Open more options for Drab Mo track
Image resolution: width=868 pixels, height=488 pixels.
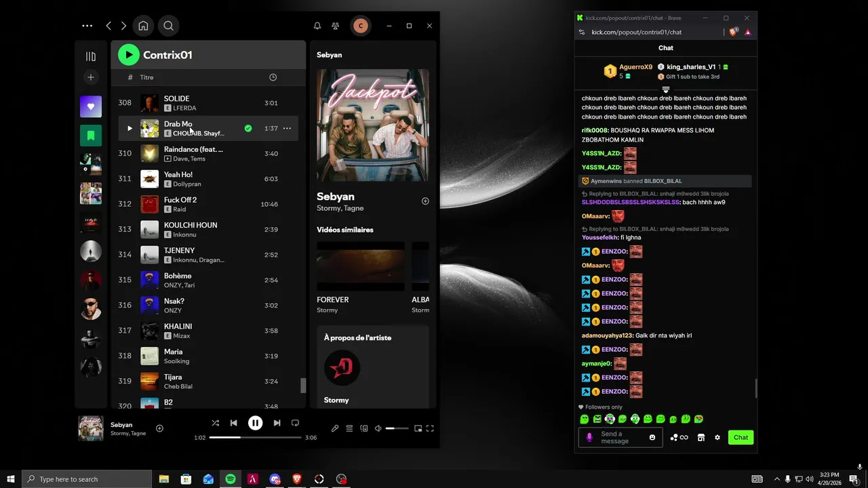click(287, 128)
